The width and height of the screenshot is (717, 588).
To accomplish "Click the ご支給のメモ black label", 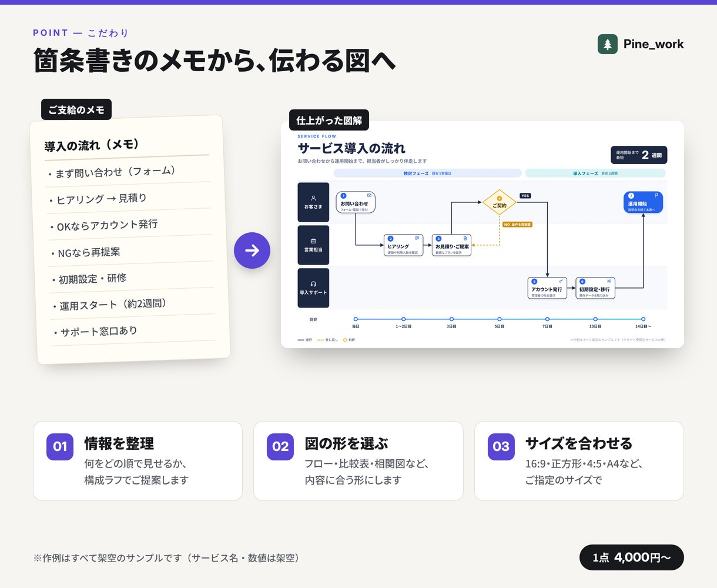I will pos(76,109).
